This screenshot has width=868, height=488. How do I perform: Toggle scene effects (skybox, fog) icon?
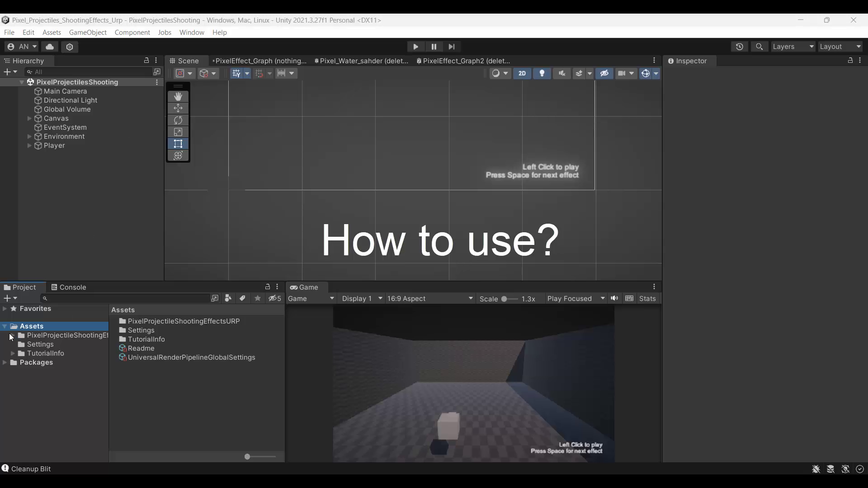click(x=579, y=73)
